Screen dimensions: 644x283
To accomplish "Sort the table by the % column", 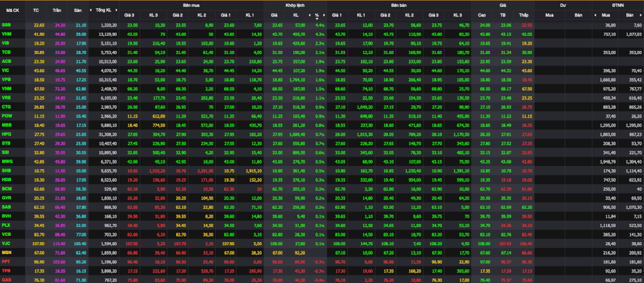I will tap(317, 16).
